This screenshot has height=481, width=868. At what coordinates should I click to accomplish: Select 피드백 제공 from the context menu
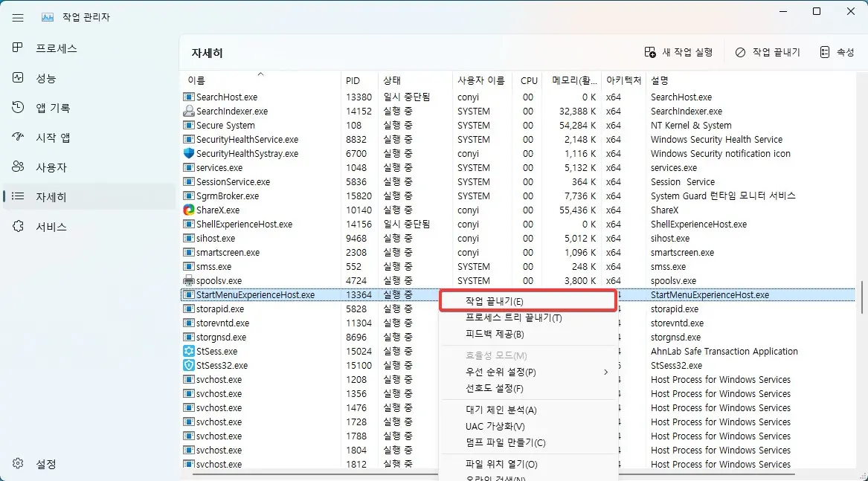tap(492, 335)
